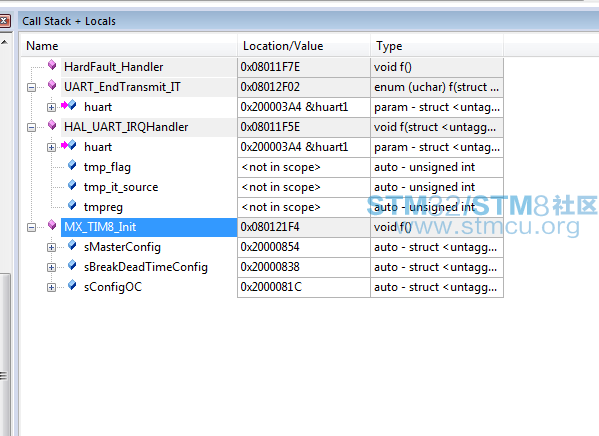Click the tmpreg variable icon
The width and height of the screenshot is (599, 436).
[72, 205]
